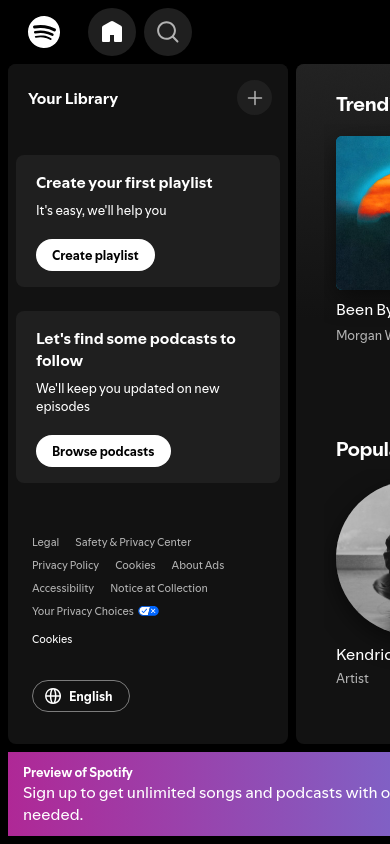
Task: Open the About Ads link
Action: tap(198, 565)
